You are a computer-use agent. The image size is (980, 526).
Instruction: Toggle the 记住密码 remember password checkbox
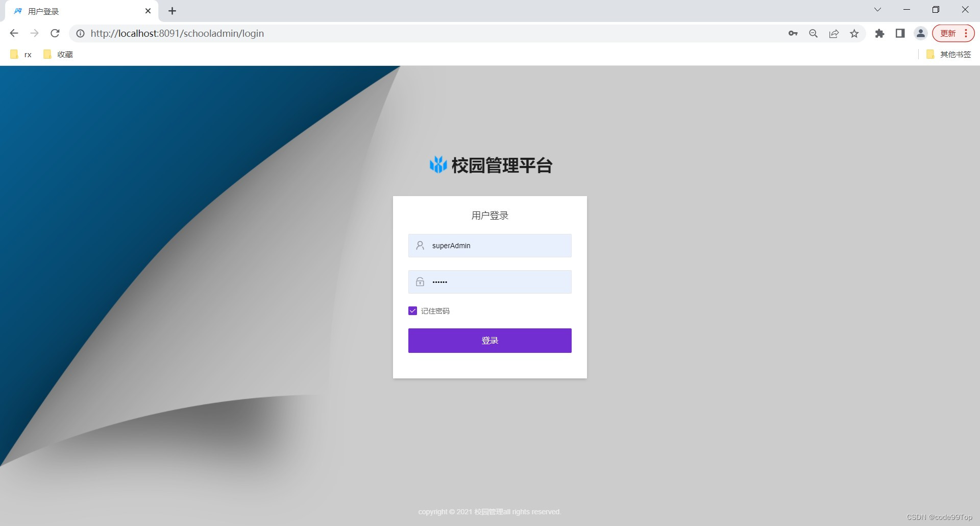[412, 310]
